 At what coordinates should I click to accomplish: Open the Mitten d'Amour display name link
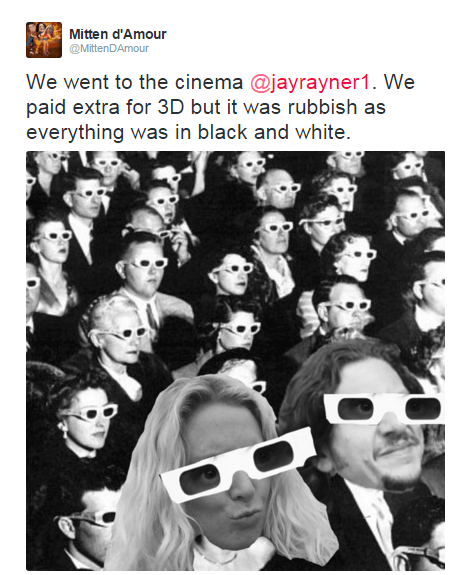click(x=118, y=34)
